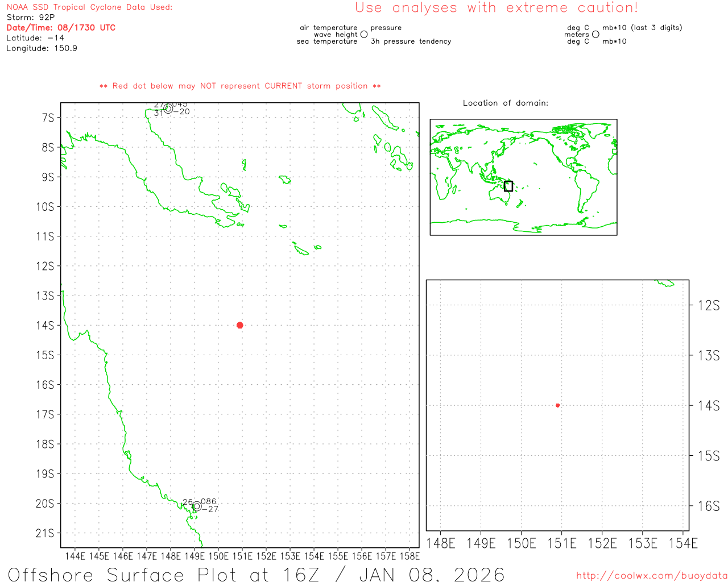Viewport: 728px width, 582px height.
Task: Click the legend circle beside 'meters'
Action: point(595,34)
